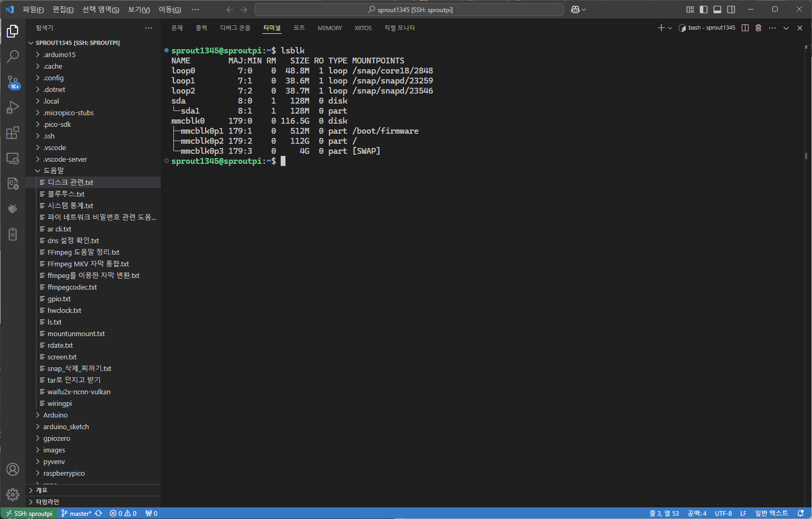
Task: Open terminal panel more actions
Action: [x=772, y=28]
